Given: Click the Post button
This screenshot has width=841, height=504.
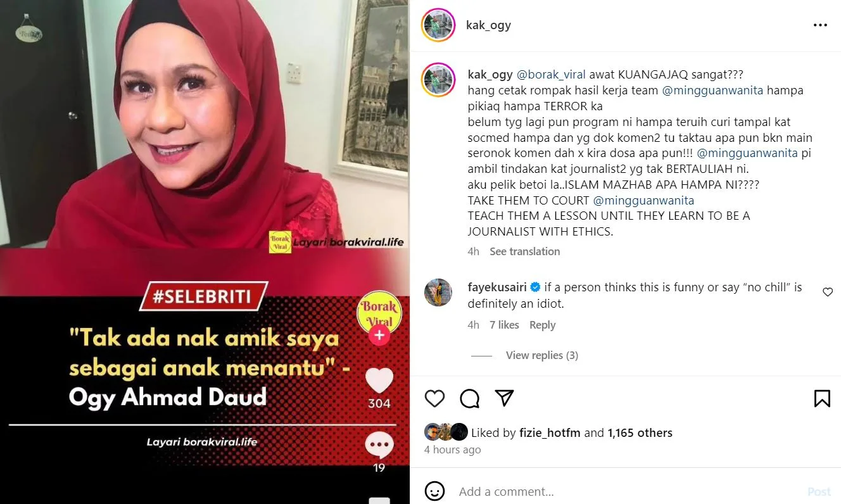Looking at the screenshot, I should pyautogui.click(x=819, y=491).
